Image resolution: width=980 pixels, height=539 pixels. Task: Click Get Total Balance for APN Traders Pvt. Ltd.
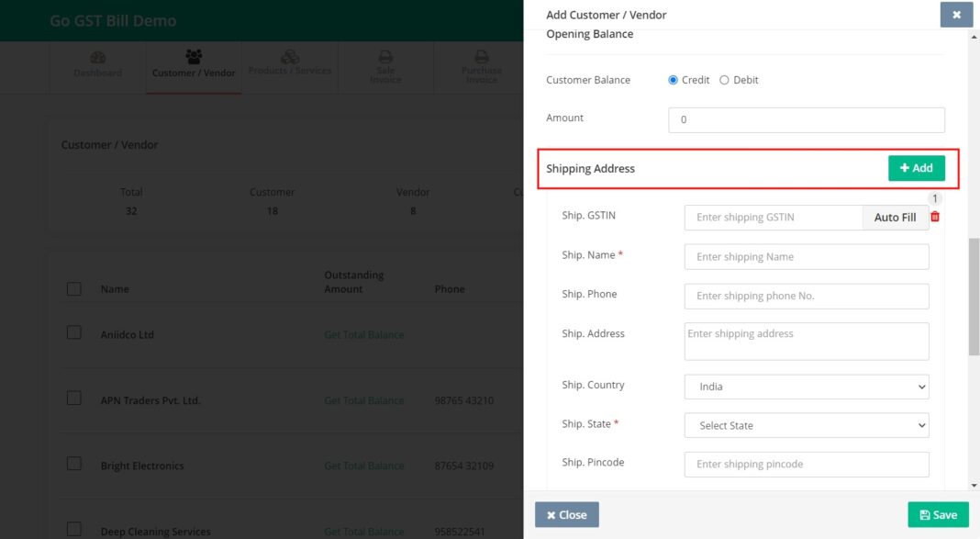[363, 400]
